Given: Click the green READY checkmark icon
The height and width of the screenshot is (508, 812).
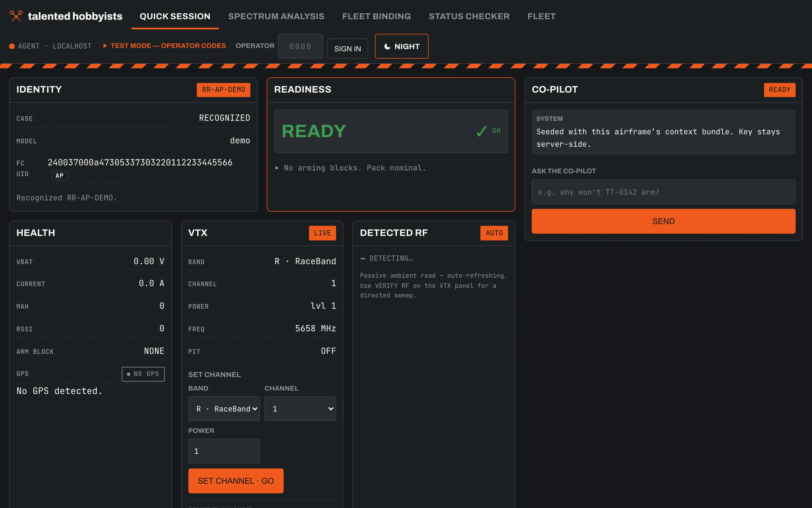Looking at the screenshot, I should coord(482,131).
